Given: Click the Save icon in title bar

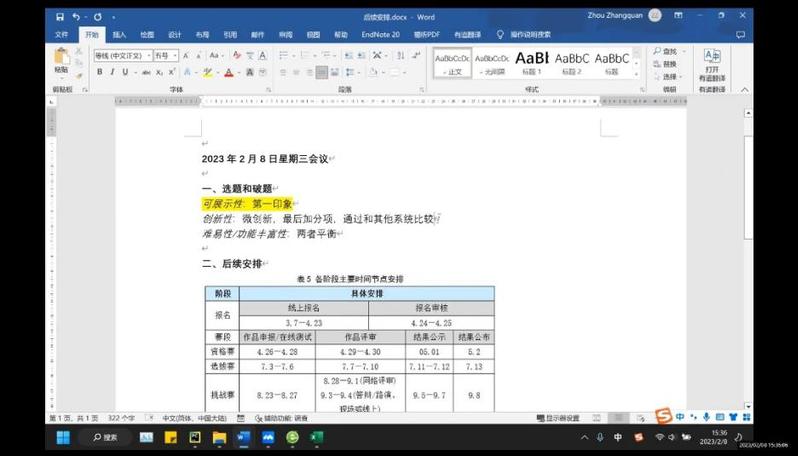Looking at the screenshot, I should [60, 17].
